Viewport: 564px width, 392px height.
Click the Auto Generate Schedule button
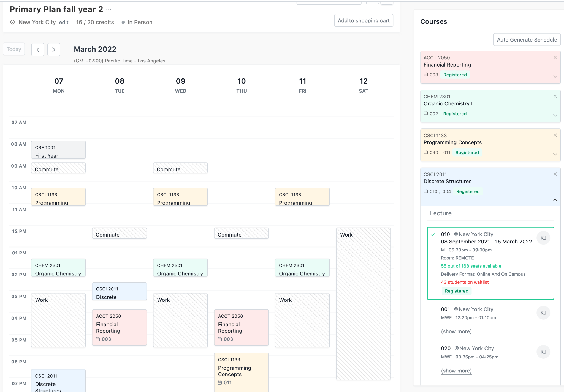(x=527, y=40)
